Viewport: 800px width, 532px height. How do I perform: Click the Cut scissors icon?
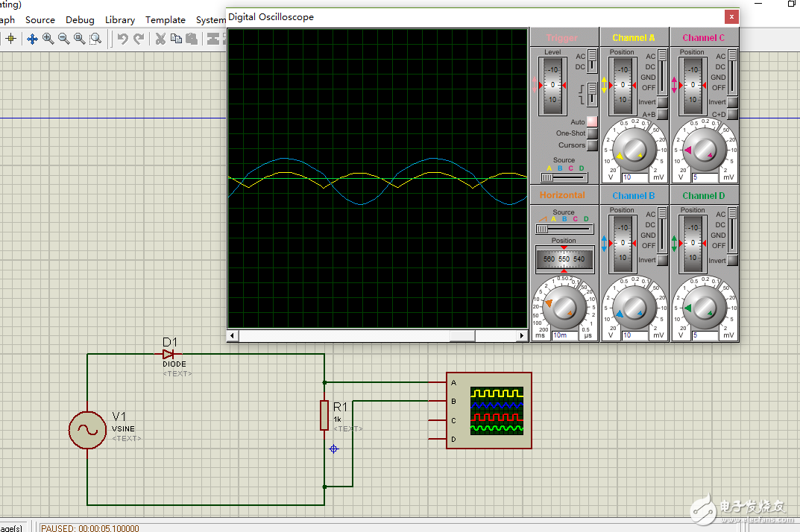tap(160, 39)
